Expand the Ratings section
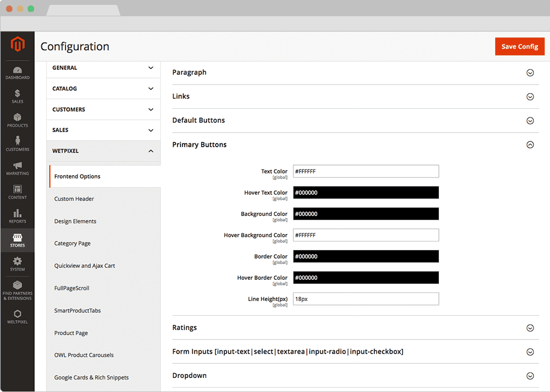Screen dimensions: 550x392 coord(530,328)
